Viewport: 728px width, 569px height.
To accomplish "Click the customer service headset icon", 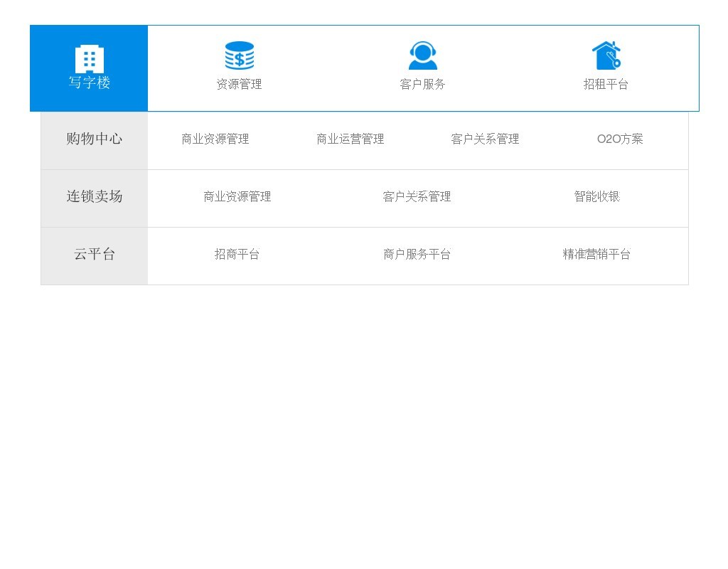I will [x=422, y=55].
